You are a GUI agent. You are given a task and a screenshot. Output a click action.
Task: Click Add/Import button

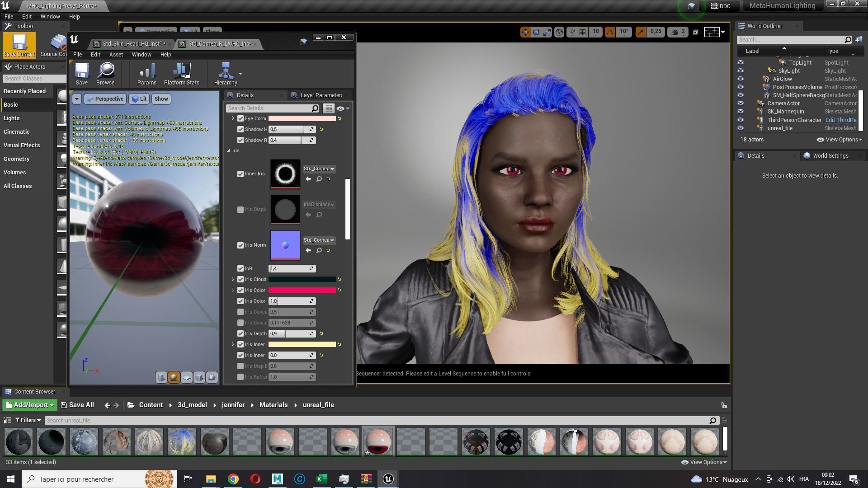coord(29,405)
